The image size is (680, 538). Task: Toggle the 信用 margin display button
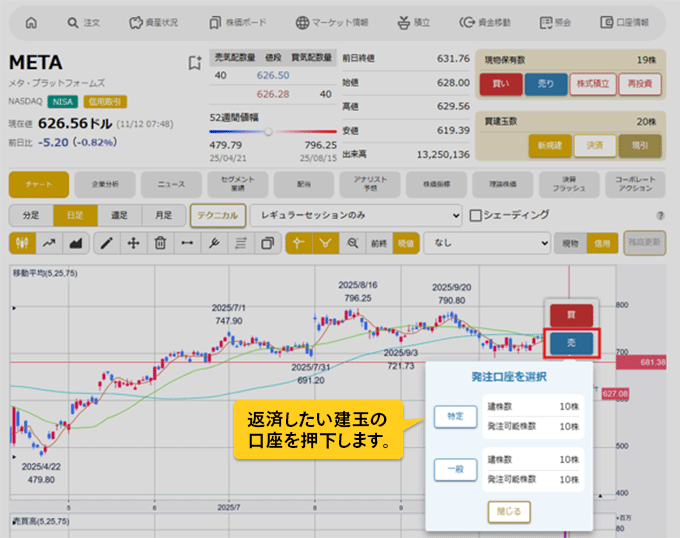(x=601, y=242)
